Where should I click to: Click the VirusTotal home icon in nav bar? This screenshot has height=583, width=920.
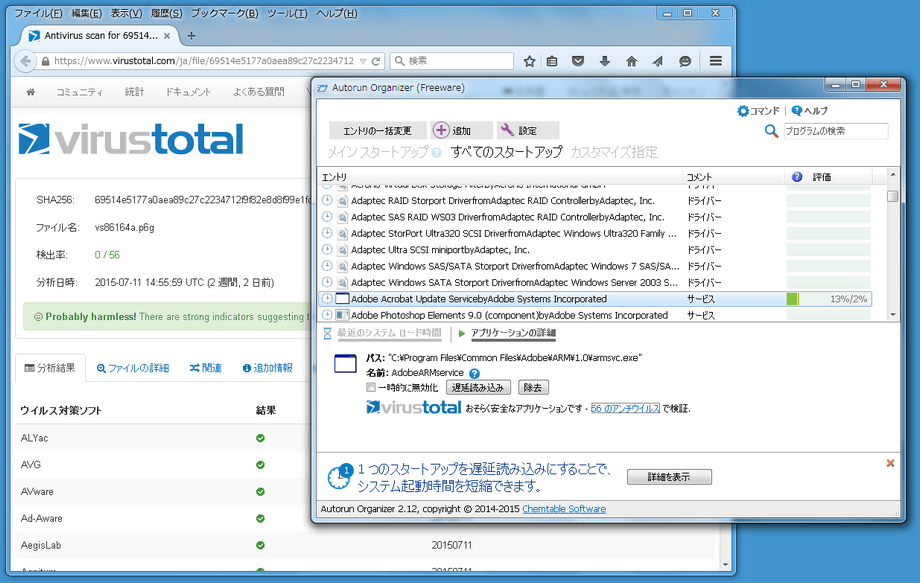click(31, 92)
